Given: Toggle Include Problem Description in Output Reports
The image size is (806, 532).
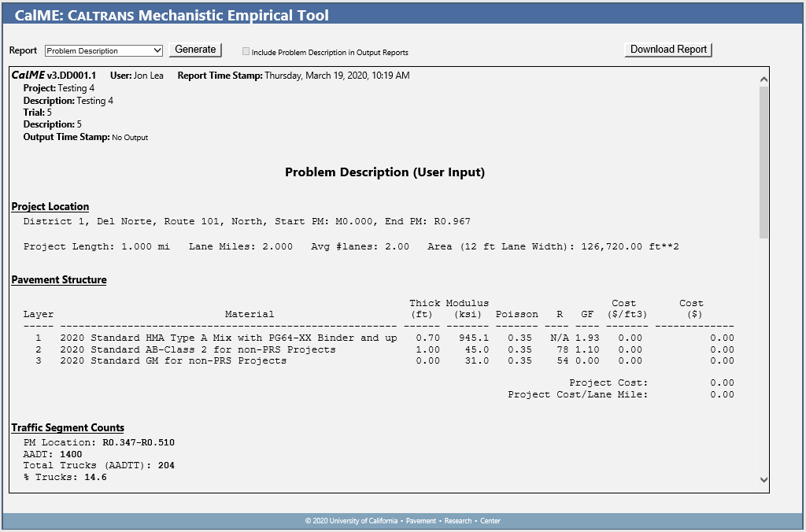Looking at the screenshot, I should (246, 52).
